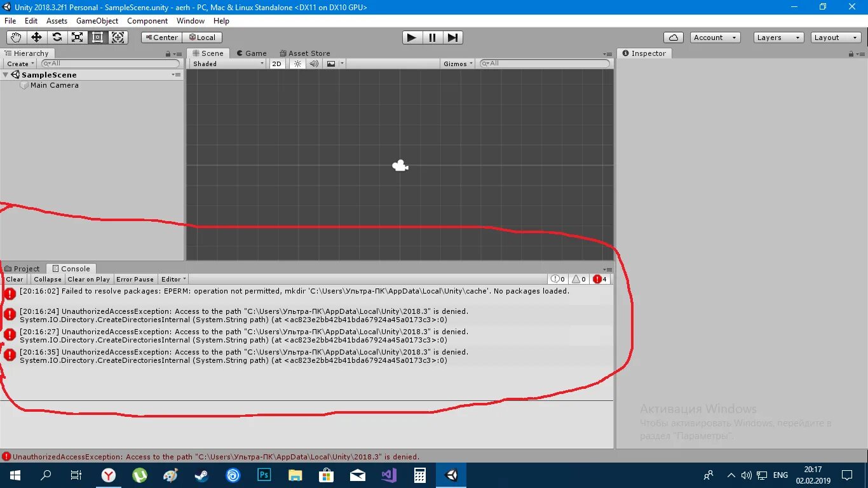
Task: Open the Account dropdown
Action: point(715,37)
